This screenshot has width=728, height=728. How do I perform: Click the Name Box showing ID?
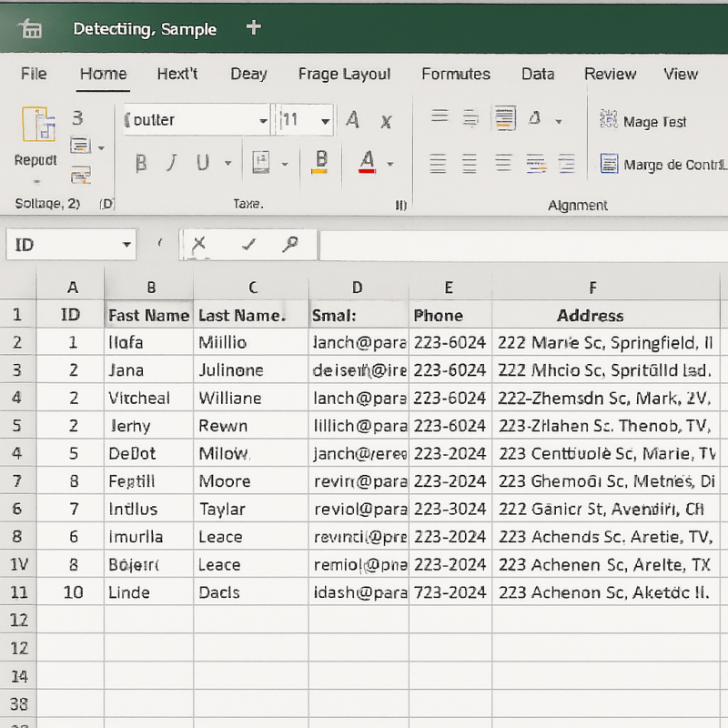pyautogui.click(x=71, y=244)
